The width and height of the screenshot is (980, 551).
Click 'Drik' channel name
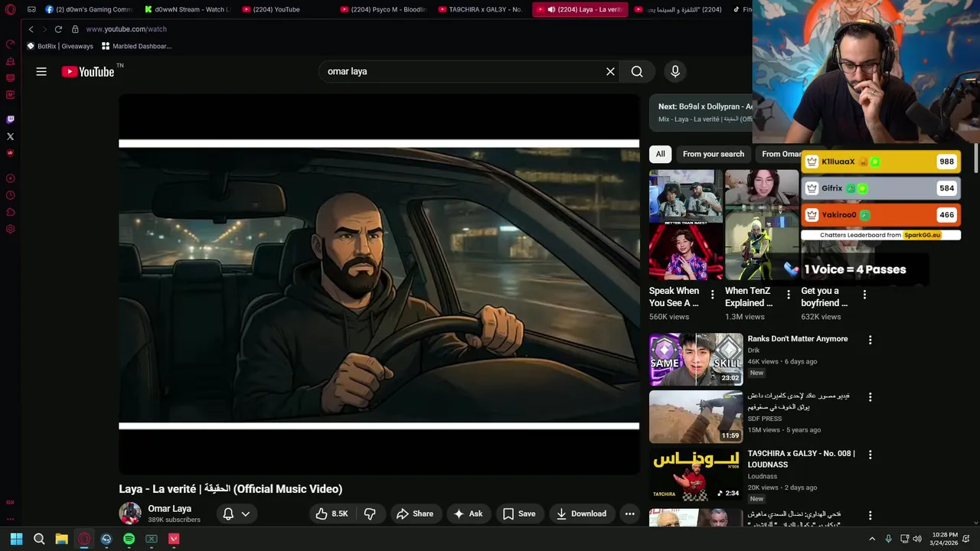(753, 350)
